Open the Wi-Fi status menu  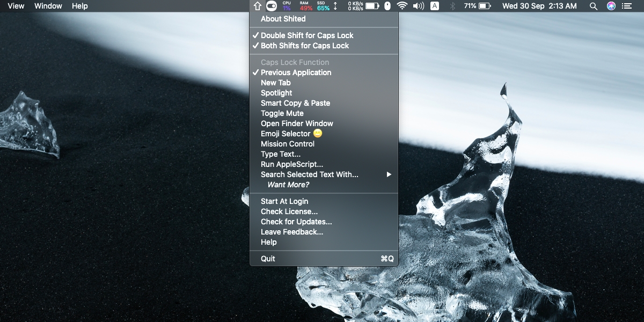[401, 6]
